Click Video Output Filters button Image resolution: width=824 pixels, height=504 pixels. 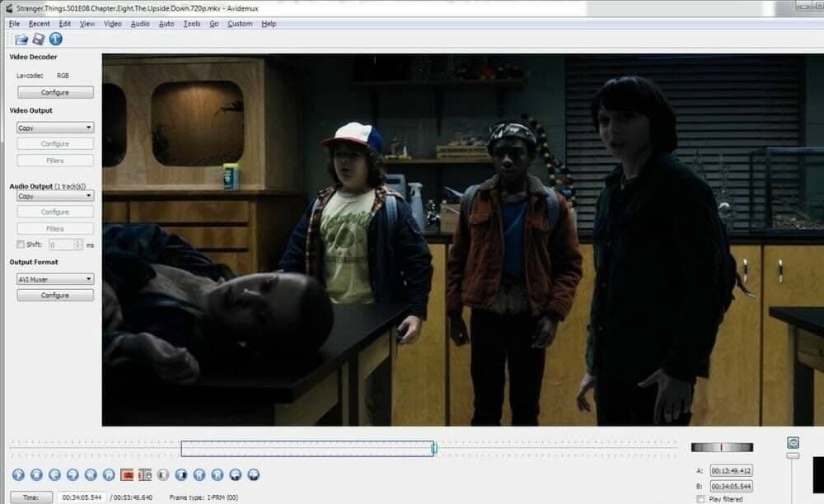coord(55,161)
